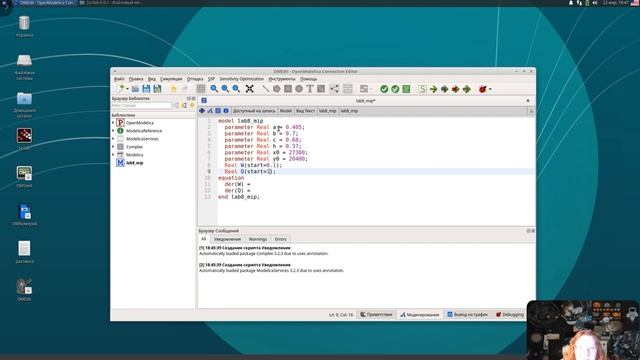Select the Warnings messages tab
Viewport: 640px width, 360px height.
pyautogui.click(x=258, y=239)
